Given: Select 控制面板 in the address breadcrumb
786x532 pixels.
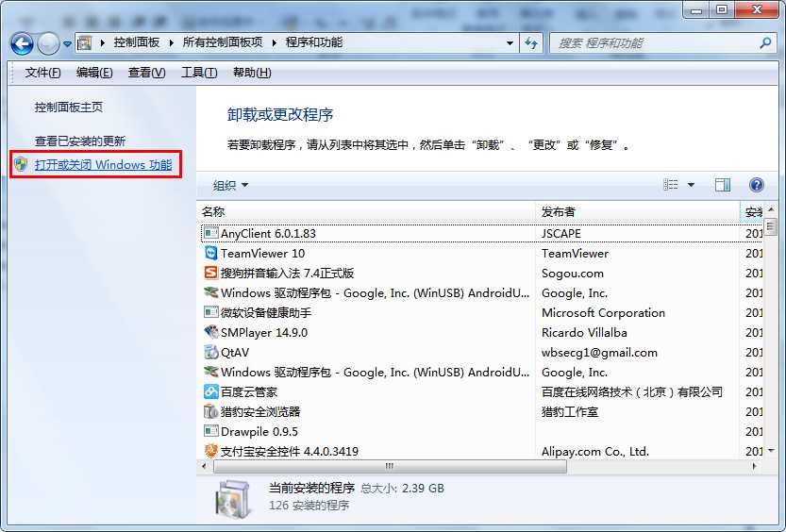Looking at the screenshot, I should (136, 42).
